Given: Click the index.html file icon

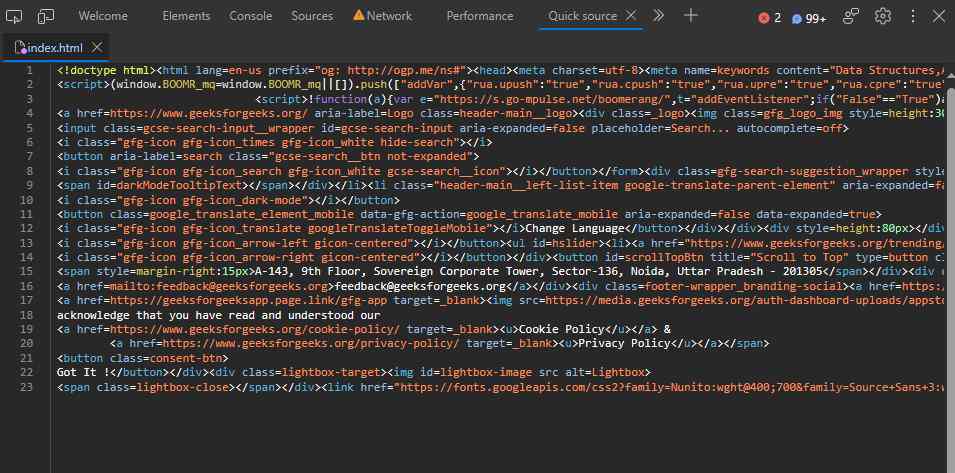Looking at the screenshot, I should point(20,47).
